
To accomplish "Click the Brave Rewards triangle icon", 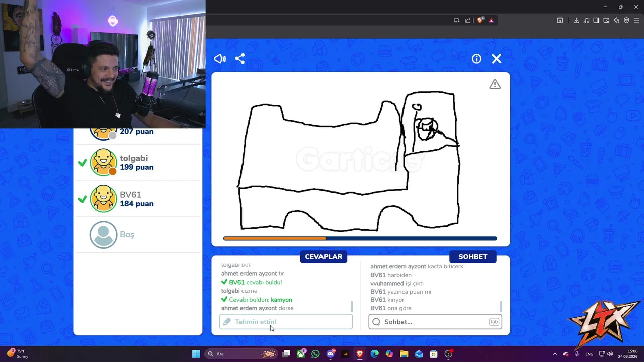I will [x=491, y=20].
